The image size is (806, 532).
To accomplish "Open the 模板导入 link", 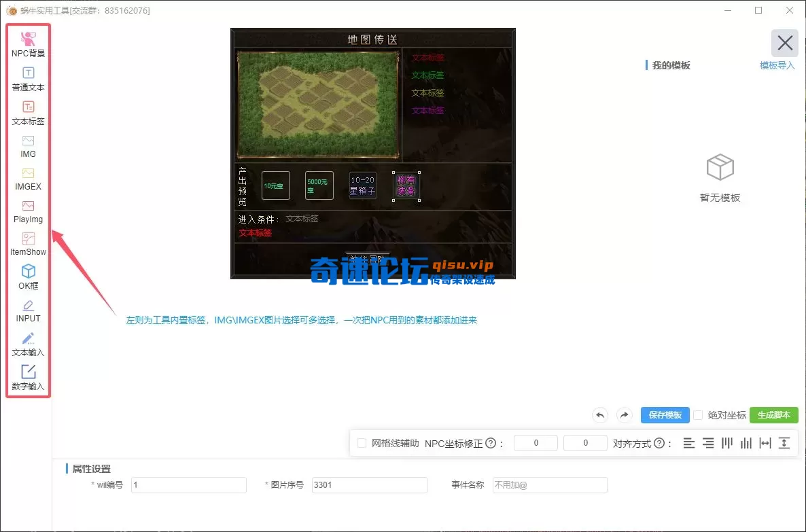I will coord(777,65).
